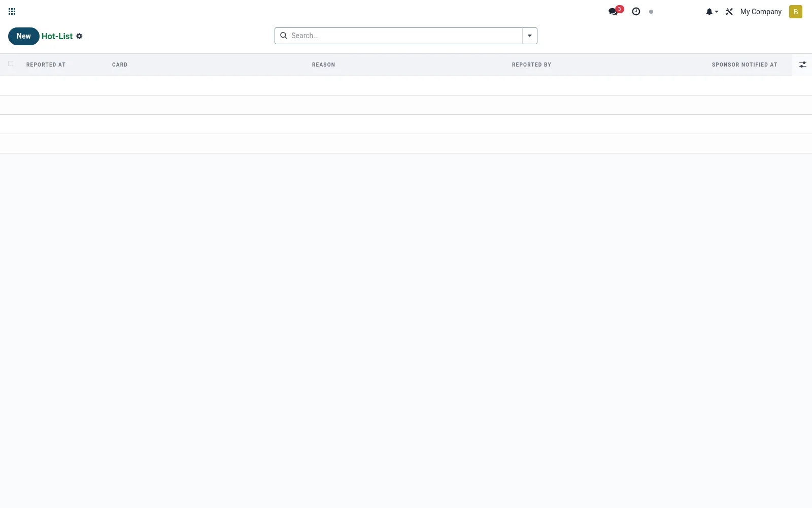Open the debug tools wrench icon

coord(729,12)
